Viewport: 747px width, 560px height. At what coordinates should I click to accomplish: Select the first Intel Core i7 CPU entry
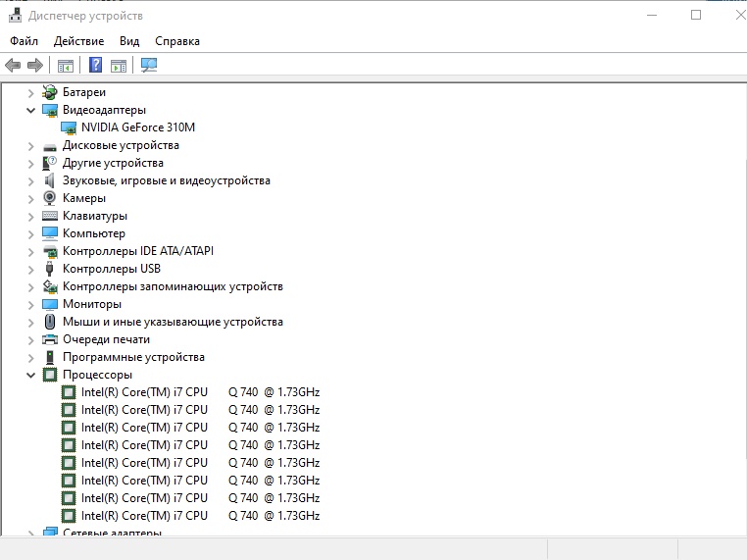(x=200, y=392)
